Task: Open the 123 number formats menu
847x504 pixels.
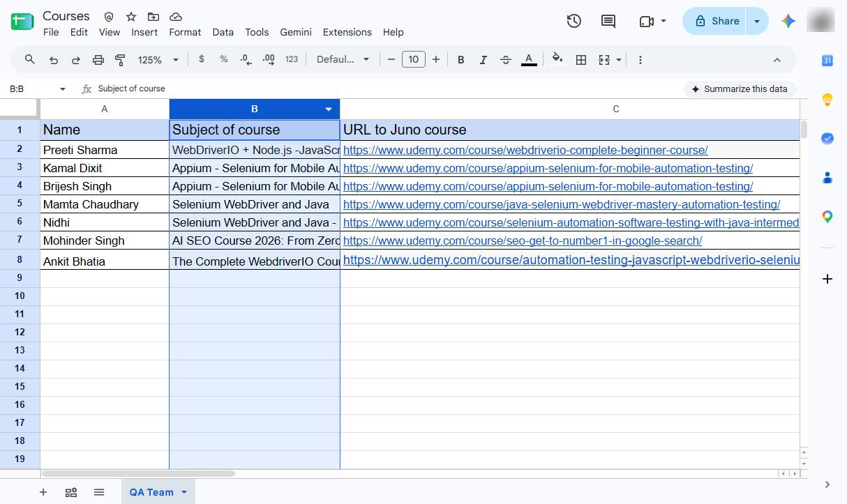Action: 292,59
